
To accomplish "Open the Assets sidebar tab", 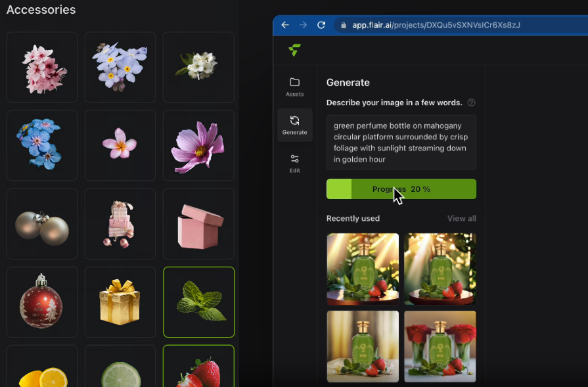I will [295, 87].
